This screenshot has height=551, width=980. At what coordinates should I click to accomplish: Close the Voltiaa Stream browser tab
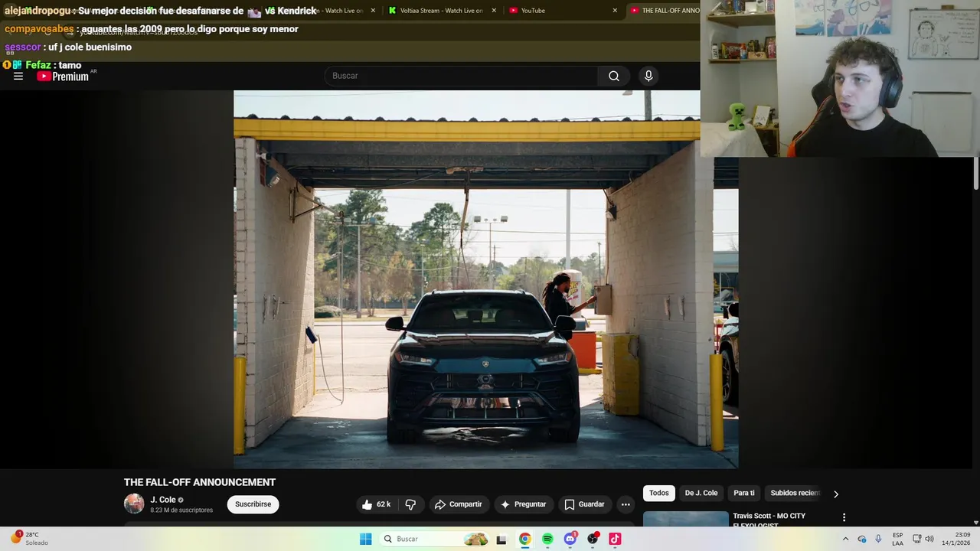pos(494,11)
